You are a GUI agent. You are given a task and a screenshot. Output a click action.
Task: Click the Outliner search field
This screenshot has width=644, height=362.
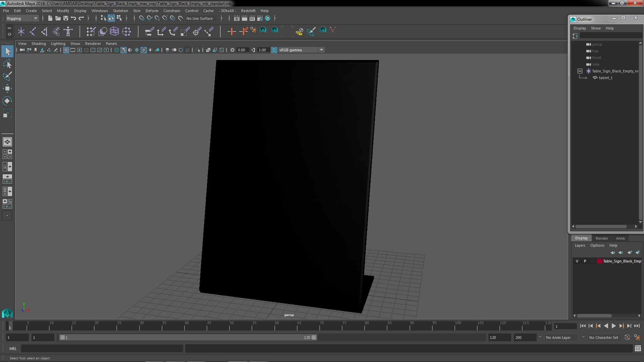click(610, 36)
